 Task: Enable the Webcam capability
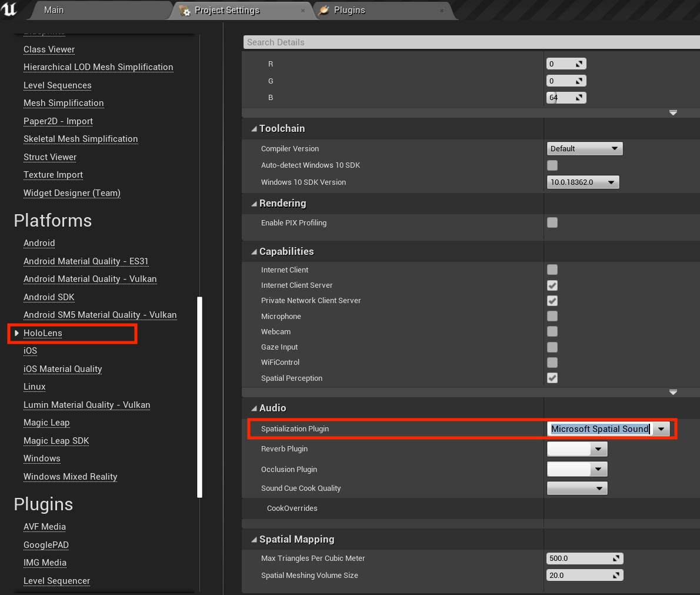(x=552, y=331)
